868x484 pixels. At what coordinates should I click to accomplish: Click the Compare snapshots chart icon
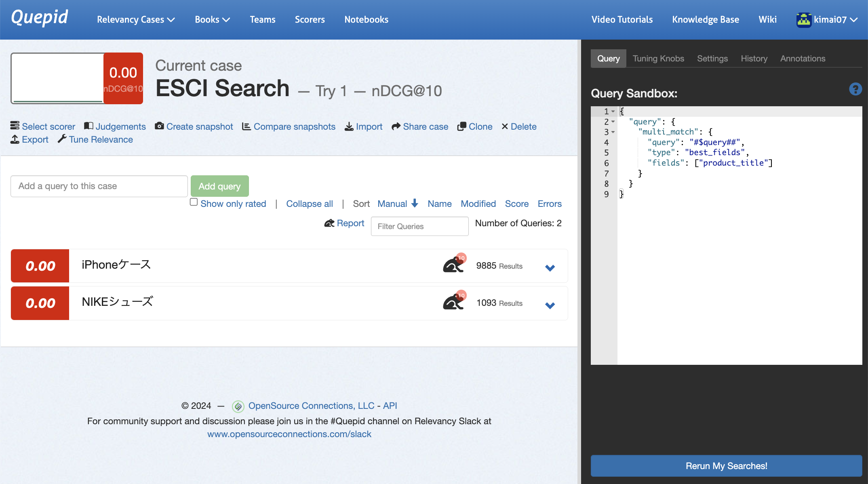[246, 126]
